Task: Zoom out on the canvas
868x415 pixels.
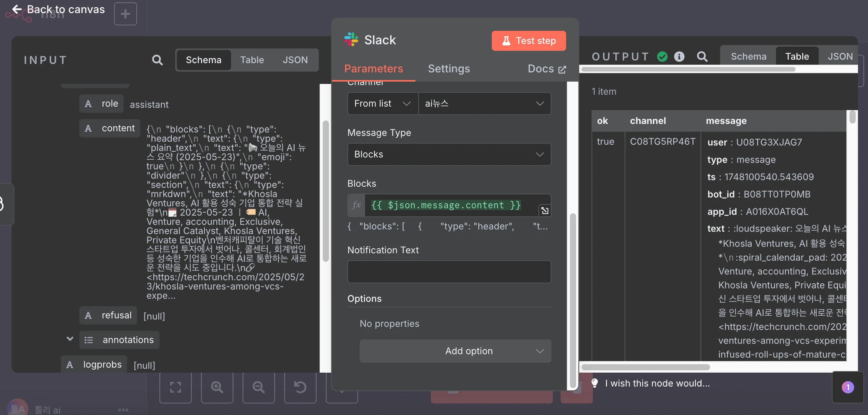Action: click(259, 387)
